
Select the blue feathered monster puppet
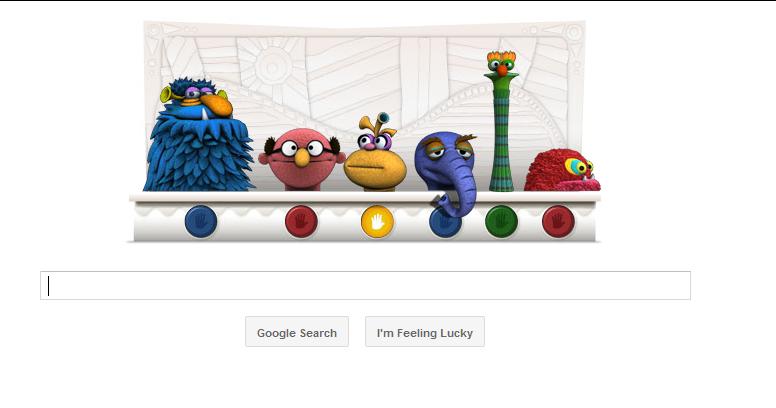(x=198, y=136)
